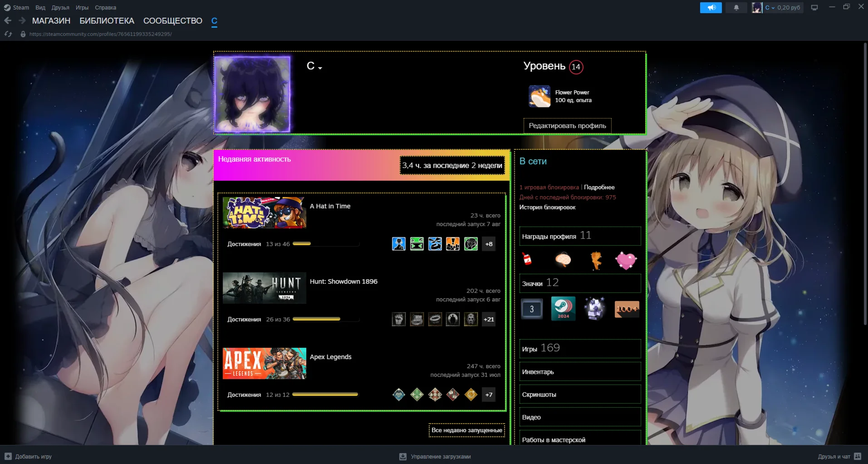Click the years of service badge 3
The width and height of the screenshot is (868, 464).
(532, 309)
